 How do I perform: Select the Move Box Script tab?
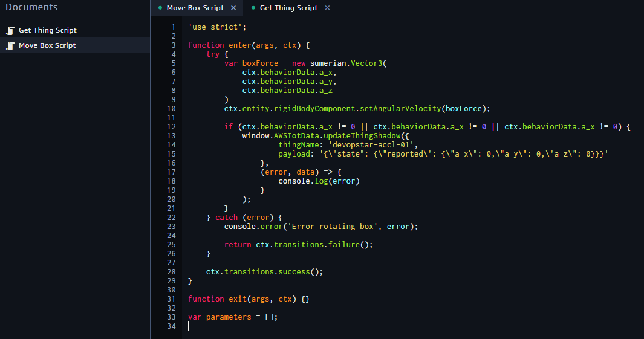pos(195,8)
